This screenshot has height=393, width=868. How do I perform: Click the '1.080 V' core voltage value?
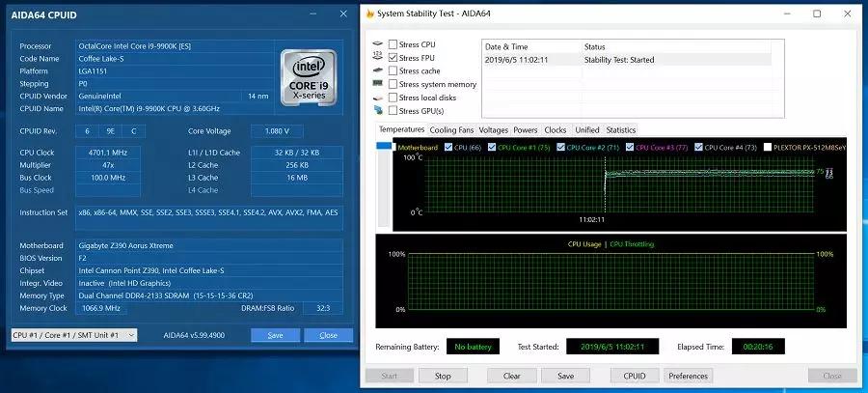click(x=278, y=131)
